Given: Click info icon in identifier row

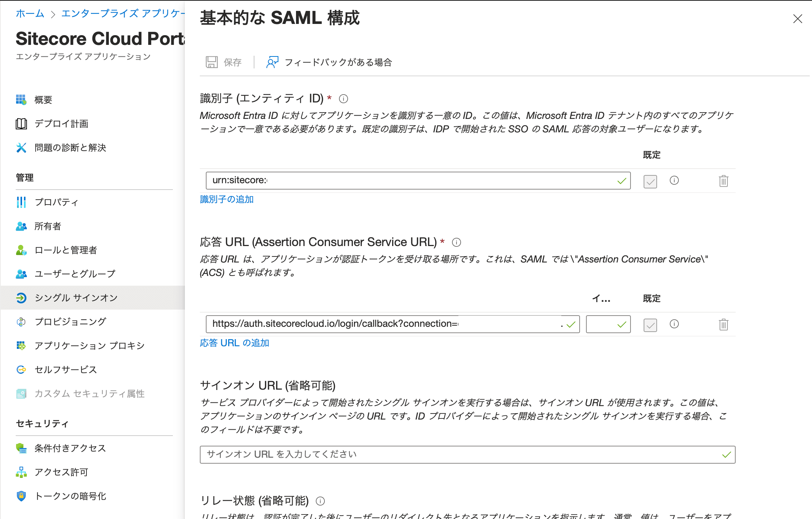Looking at the screenshot, I should click(x=674, y=181).
